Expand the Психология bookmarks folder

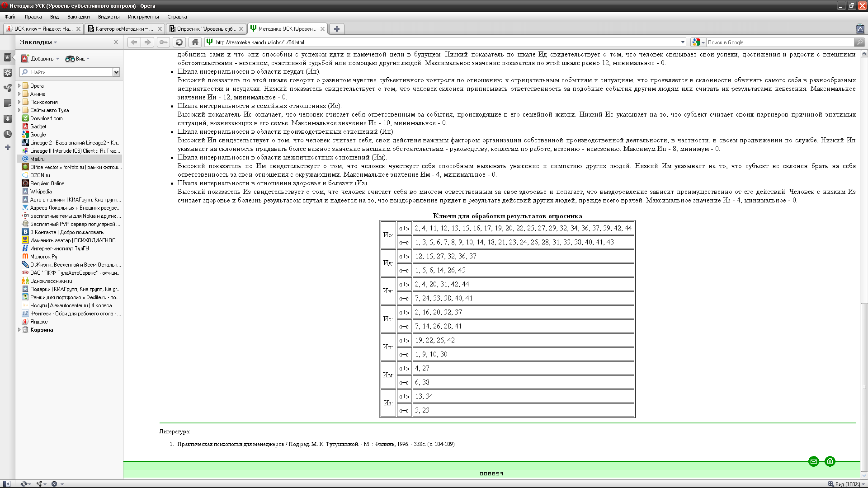(x=19, y=102)
